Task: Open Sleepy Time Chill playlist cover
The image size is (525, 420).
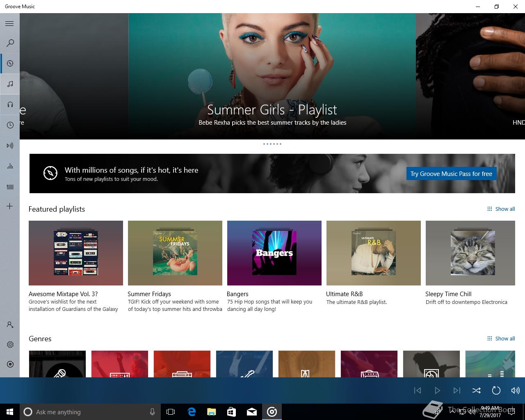Action: click(470, 253)
